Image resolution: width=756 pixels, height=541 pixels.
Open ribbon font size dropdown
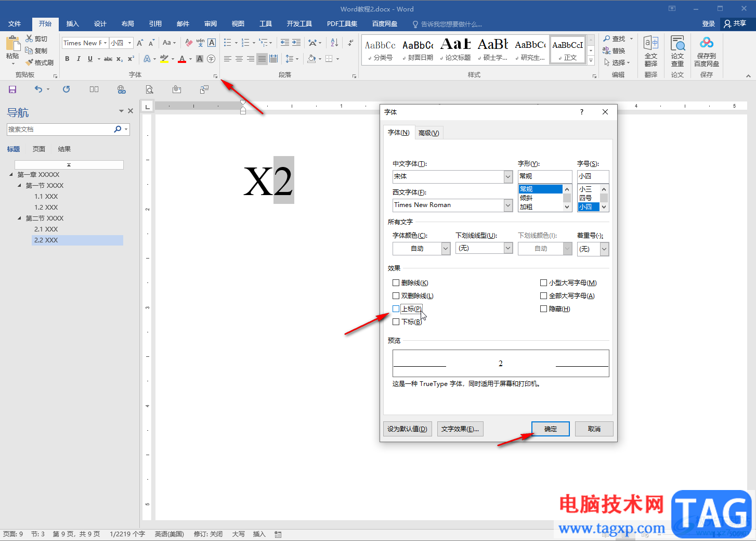click(129, 43)
